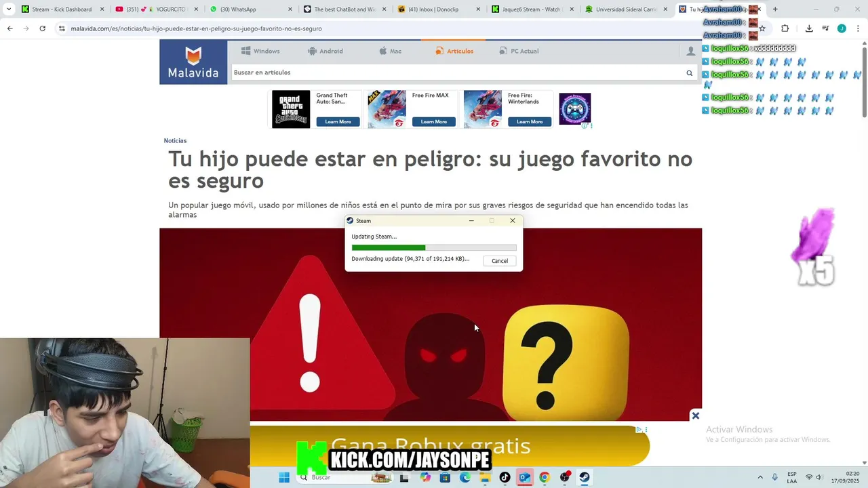868x488 pixels.
Task: Open Microsoft Store from the taskbar
Action: click(445, 477)
